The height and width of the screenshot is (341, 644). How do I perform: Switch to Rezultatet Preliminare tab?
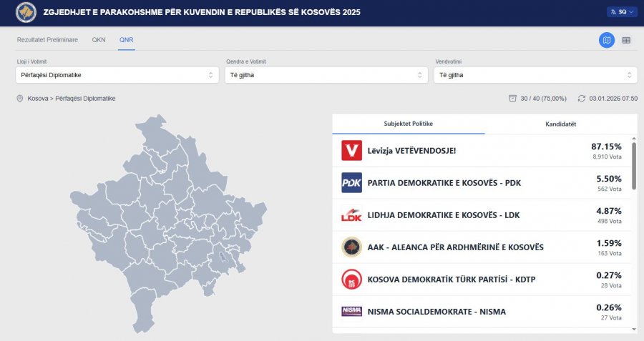[x=47, y=39]
